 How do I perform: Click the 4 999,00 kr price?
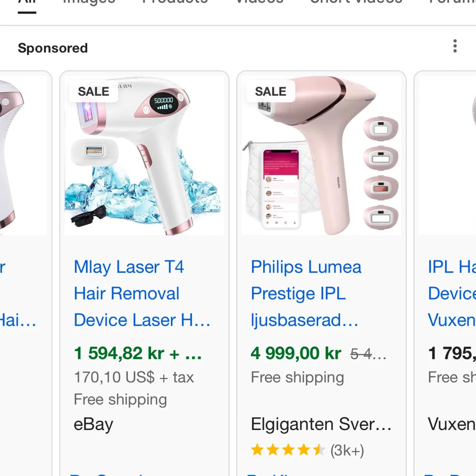point(296,353)
